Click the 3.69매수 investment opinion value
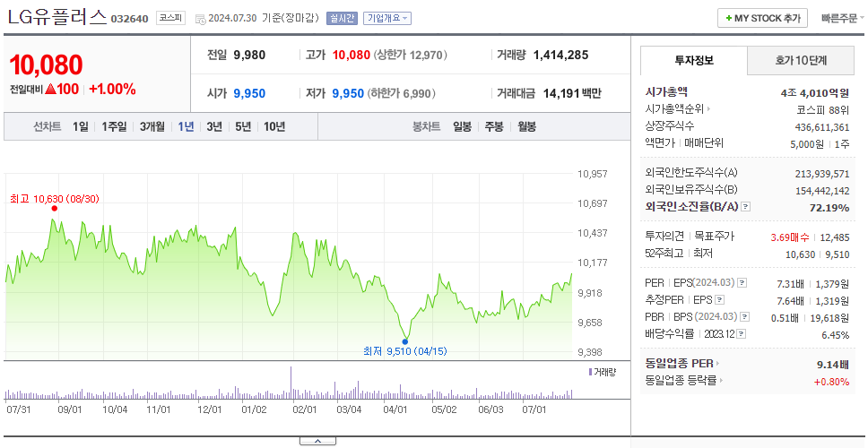This screenshot has height=448, width=868. click(790, 237)
